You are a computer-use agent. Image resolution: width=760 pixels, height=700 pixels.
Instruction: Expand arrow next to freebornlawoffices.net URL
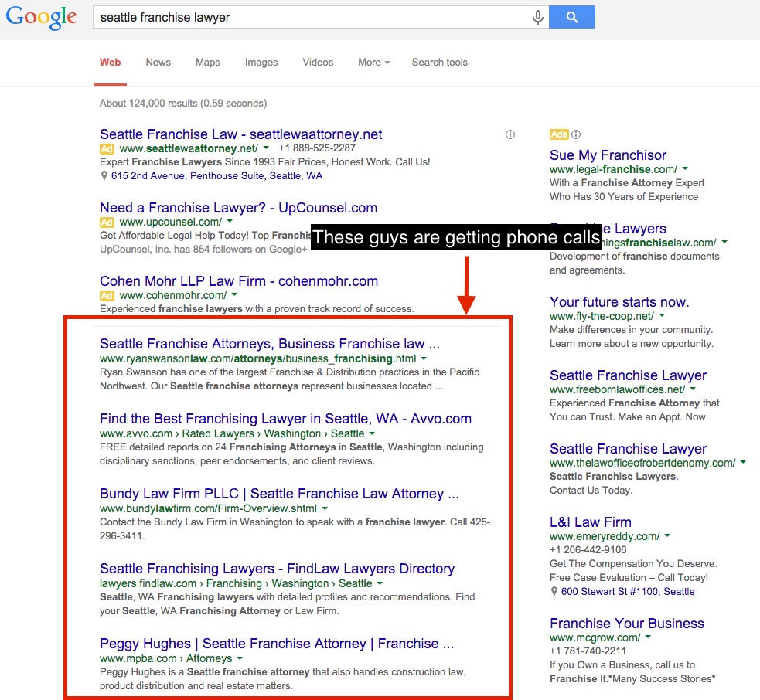[x=693, y=389]
